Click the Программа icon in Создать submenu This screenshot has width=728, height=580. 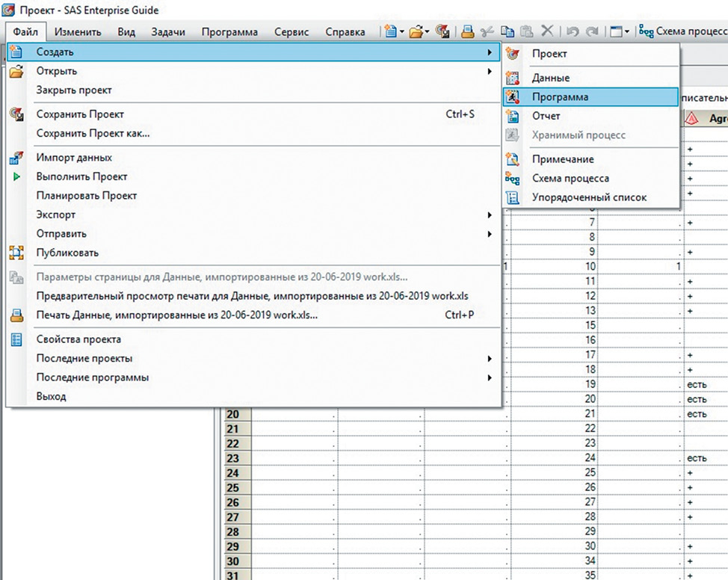(512, 96)
